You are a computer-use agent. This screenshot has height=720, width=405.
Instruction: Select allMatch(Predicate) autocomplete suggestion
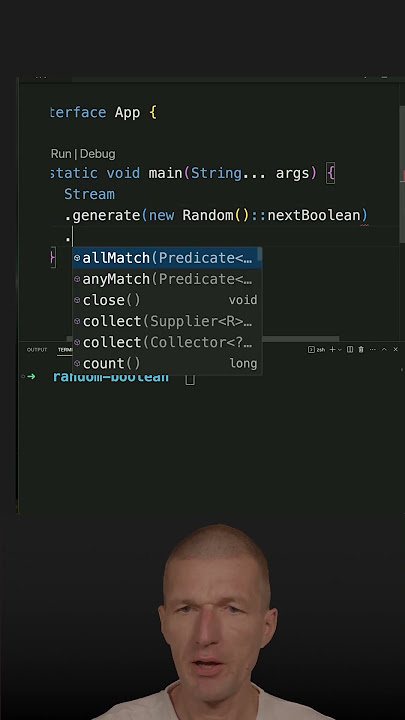(167, 258)
